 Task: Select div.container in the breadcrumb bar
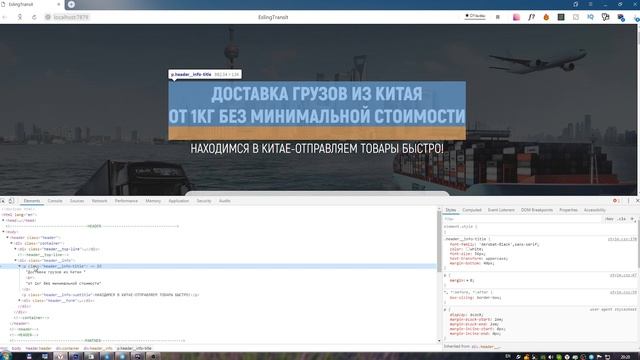click(67, 349)
